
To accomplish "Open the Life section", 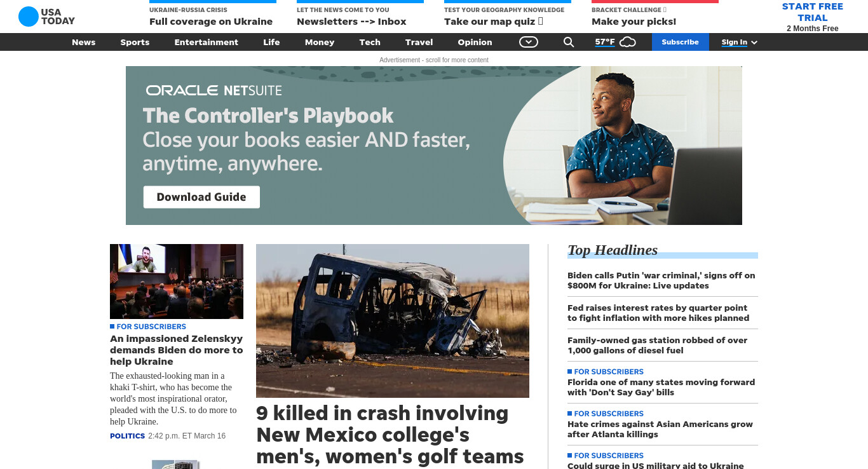I will click(x=271, y=42).
